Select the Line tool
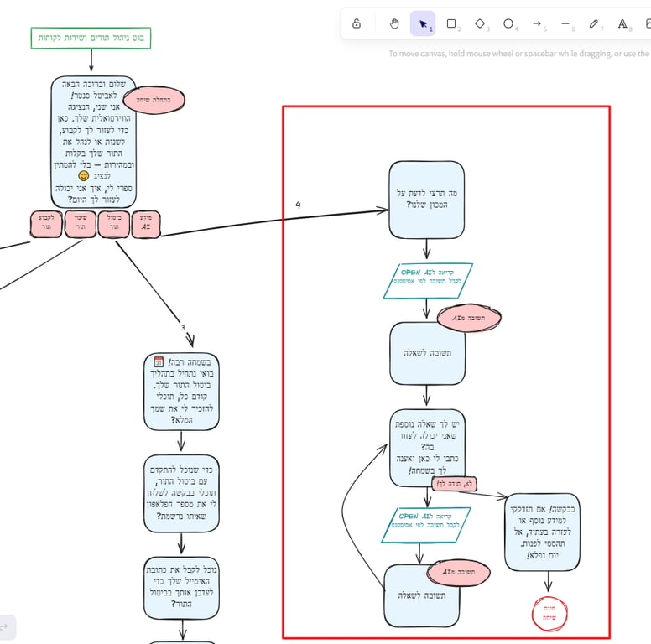 pyautogui.click(x=565, y=23)
